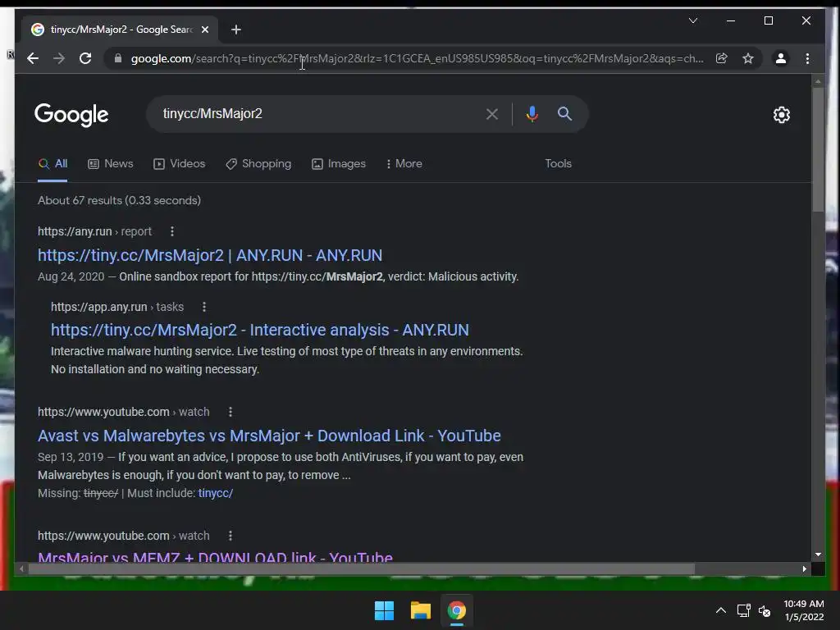Open the ANY.RUN report result link
This screenshot has height=630, width=840.
(210, 256)
